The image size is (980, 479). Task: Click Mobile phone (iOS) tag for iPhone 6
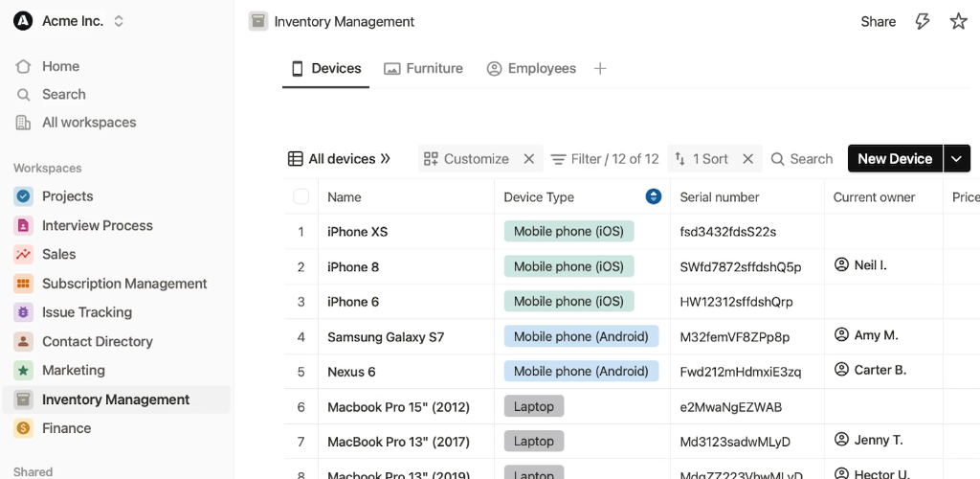[568, 302]
